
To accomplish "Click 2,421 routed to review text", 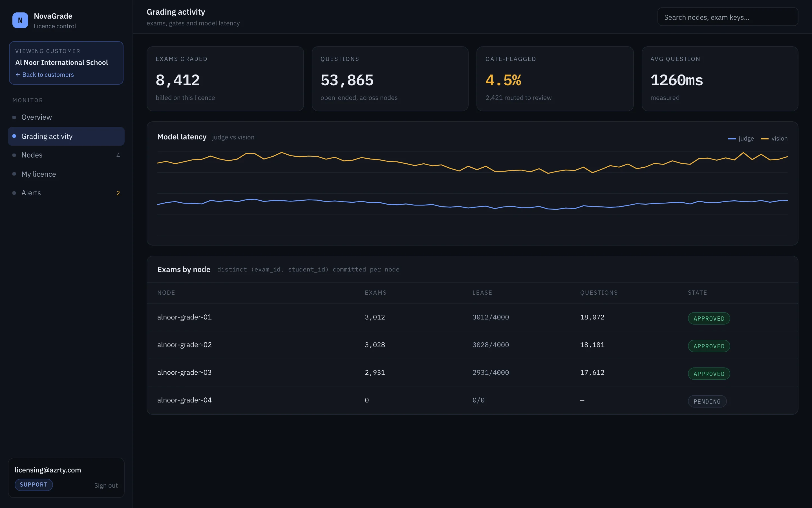I will [518, 98].
